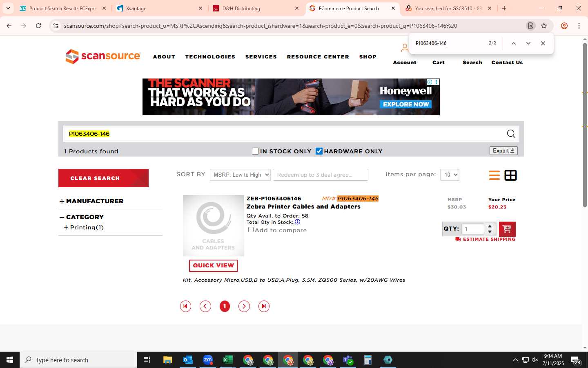The image size is (588, 368).
Task: Navigate back in browser
Action: [x=9, y=26]
